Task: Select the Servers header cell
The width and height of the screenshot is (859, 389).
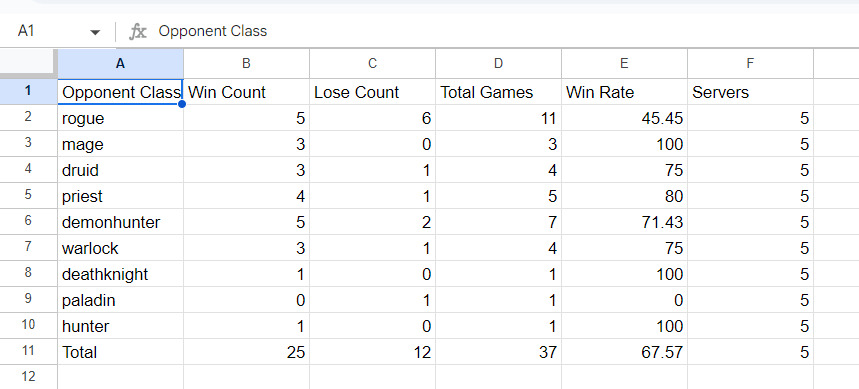Action: tap(751, 91)
